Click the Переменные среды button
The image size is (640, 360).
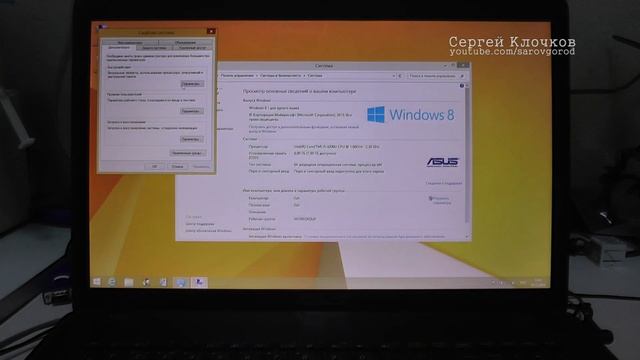[187, 153]
